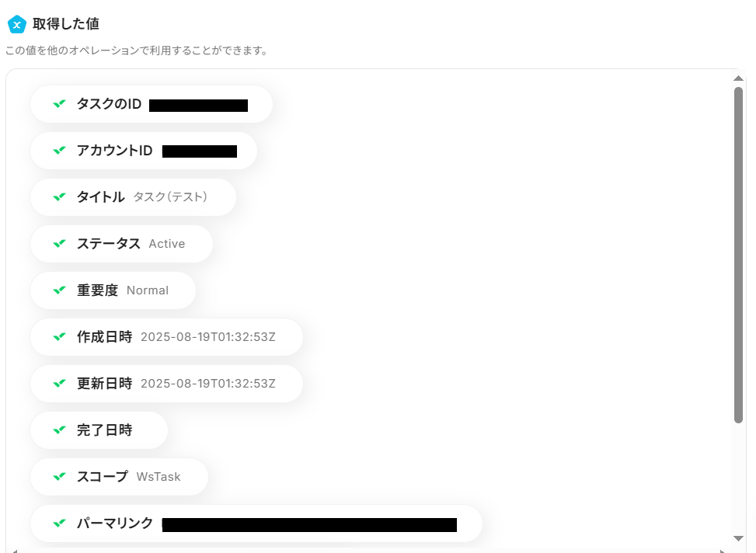
Task: Click the green check icon next to タイトル
Action: pyautogui.click(x=59, y=197)
